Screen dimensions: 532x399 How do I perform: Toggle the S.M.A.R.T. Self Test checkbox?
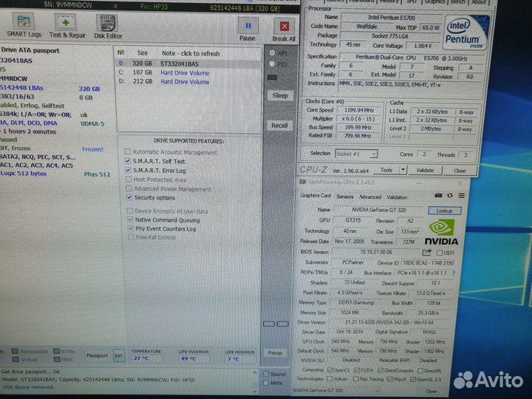click(128, 161)
